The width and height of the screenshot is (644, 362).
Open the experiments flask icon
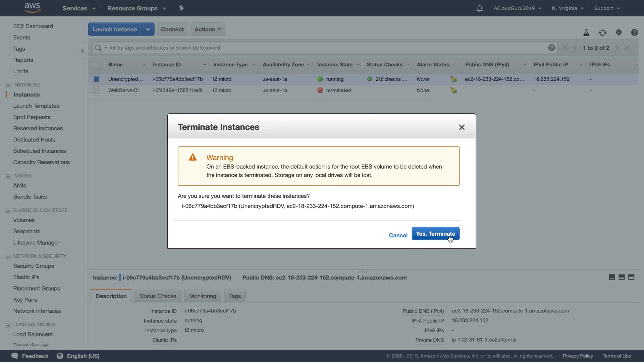586,33
